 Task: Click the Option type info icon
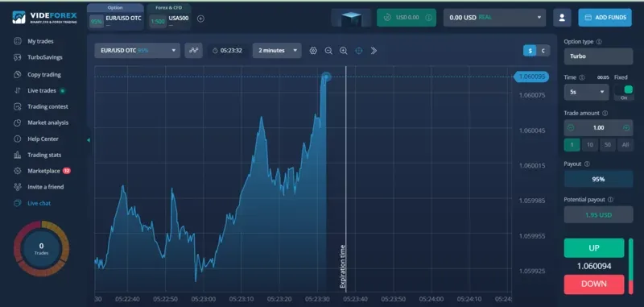599,42
